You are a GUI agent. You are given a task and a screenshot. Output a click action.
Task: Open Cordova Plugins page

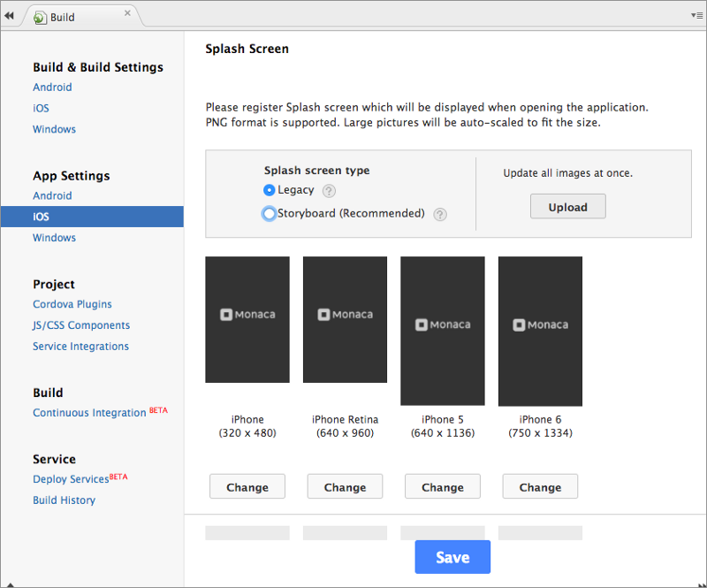pyautogui.click(x=72, y=304)
